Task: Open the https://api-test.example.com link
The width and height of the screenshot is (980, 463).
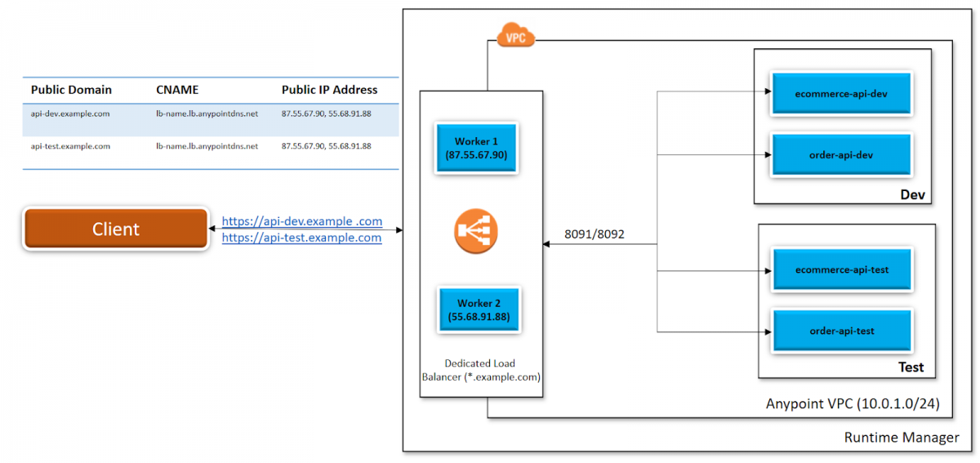Action: (301, 238)
